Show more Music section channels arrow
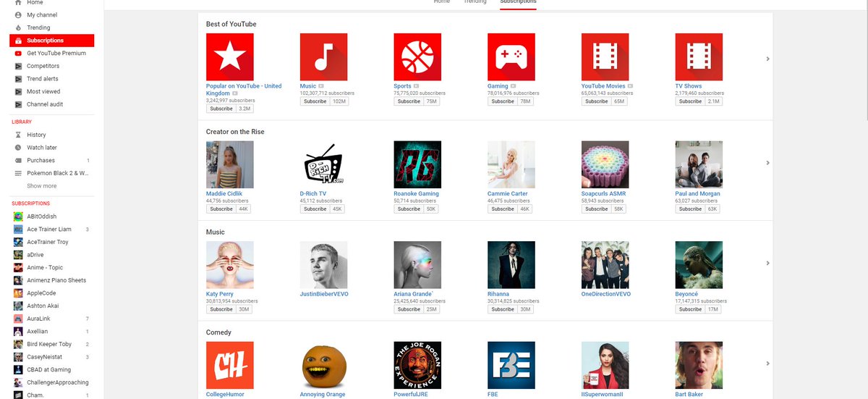The height and width of the screenshot is (399, 868). click(767, 263)
